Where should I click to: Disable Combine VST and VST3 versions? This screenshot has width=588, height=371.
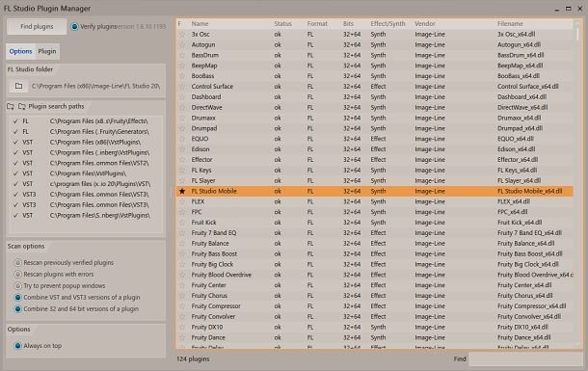[x=17, y=298]
